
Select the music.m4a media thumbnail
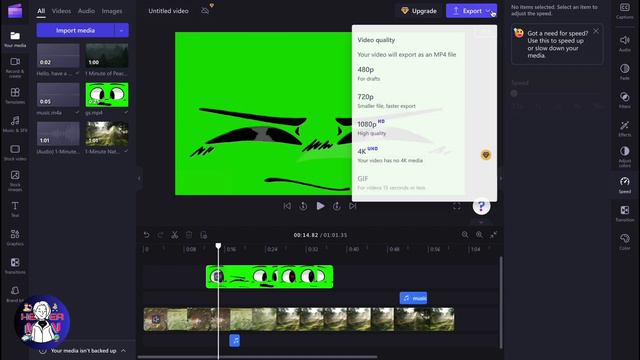tap(58, 95)
